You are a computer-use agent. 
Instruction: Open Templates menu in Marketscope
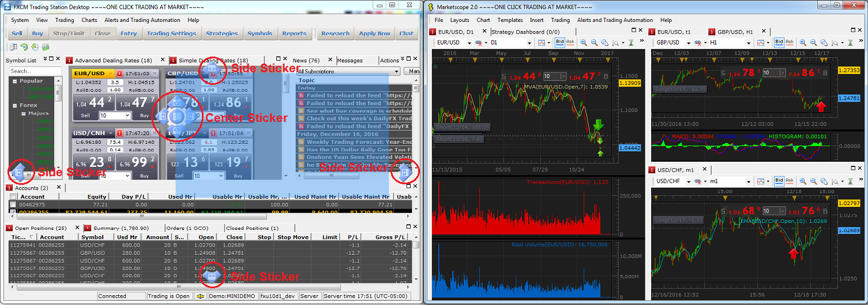coord(510,20)
